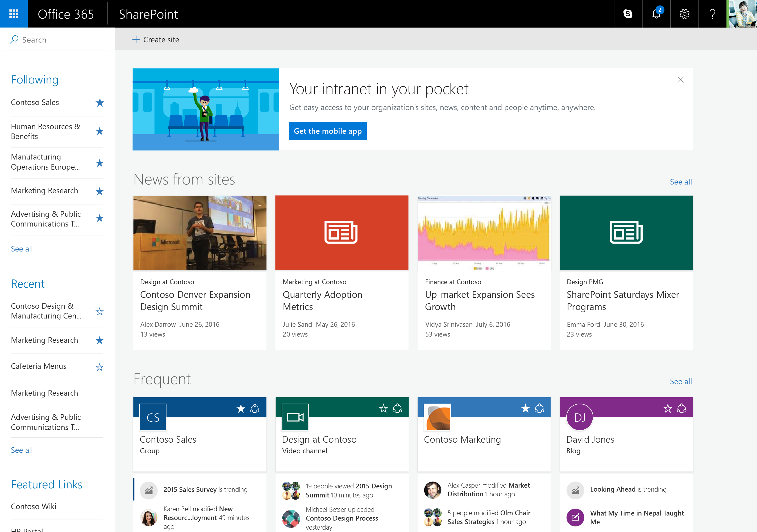Open the Contoso Marketing logo tile

pyautogui.click(x=437, y=417)
